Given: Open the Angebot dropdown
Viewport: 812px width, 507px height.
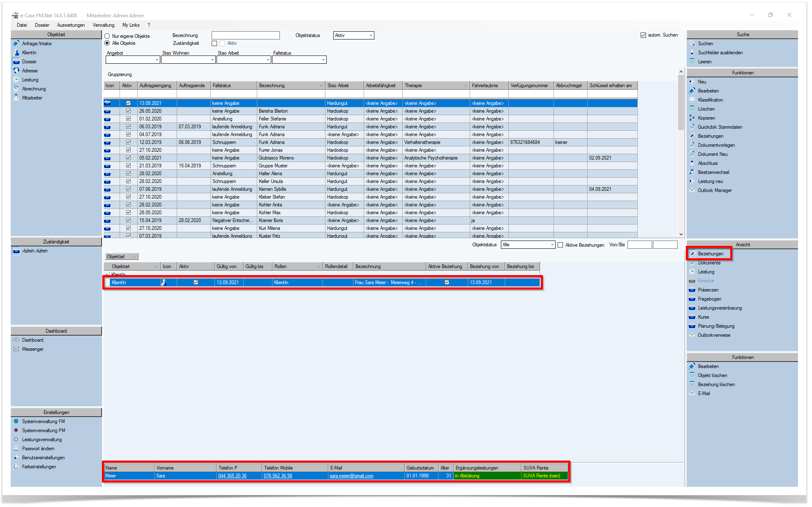Looking at the screenshot, I should (x=157, y=60).
